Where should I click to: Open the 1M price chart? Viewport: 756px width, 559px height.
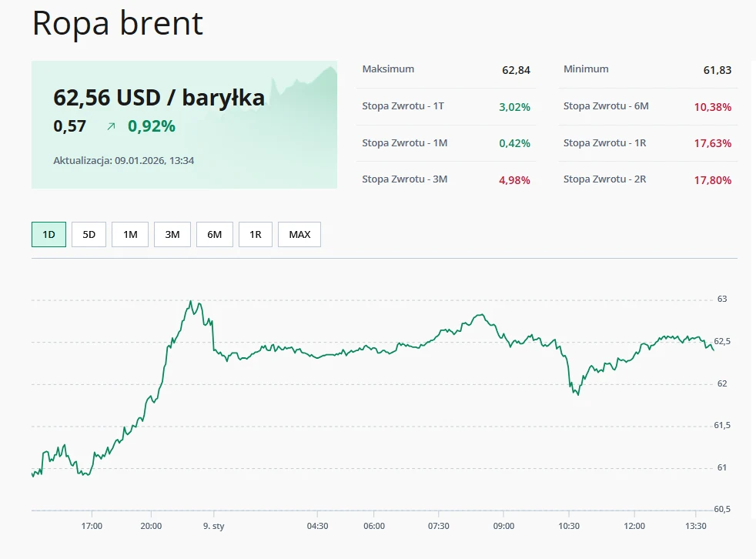click(x=129, y=234)
